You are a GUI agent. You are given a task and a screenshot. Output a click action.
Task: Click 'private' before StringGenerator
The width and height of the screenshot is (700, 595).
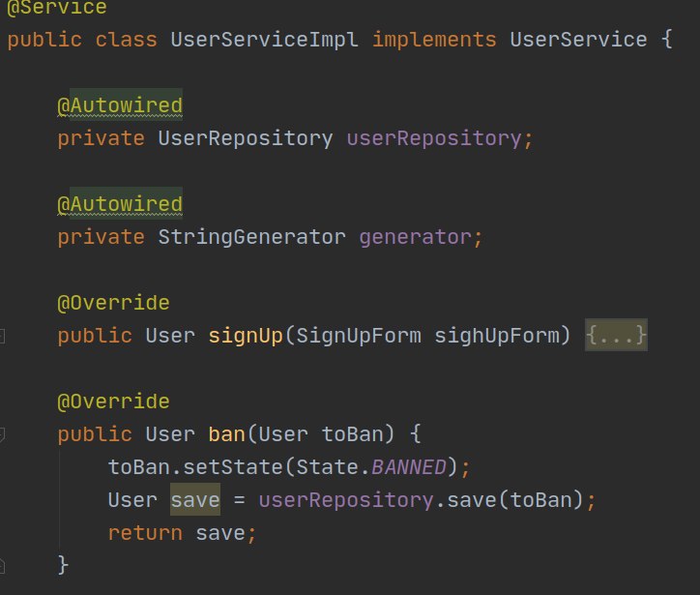click(102, 237)
